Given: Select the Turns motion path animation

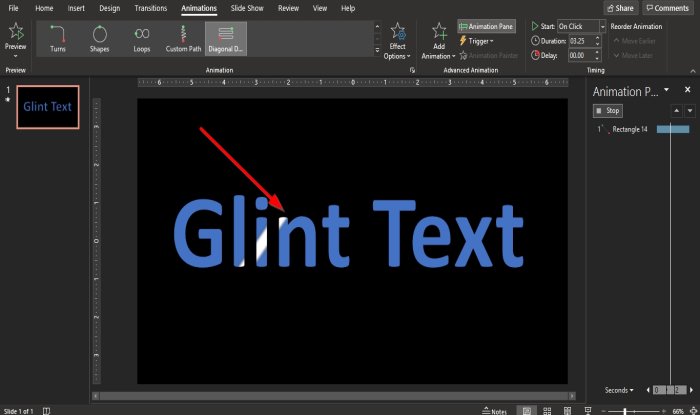Looking at the screenshot, I should click(x=58, y=38).
